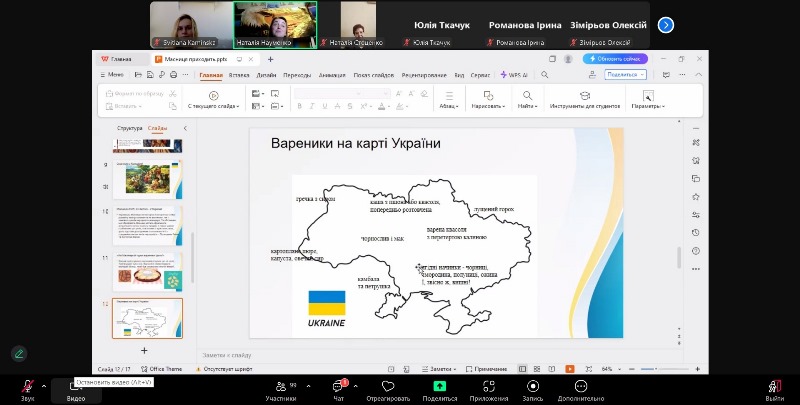Open the Участники participants panel

(x=280, y=387)
